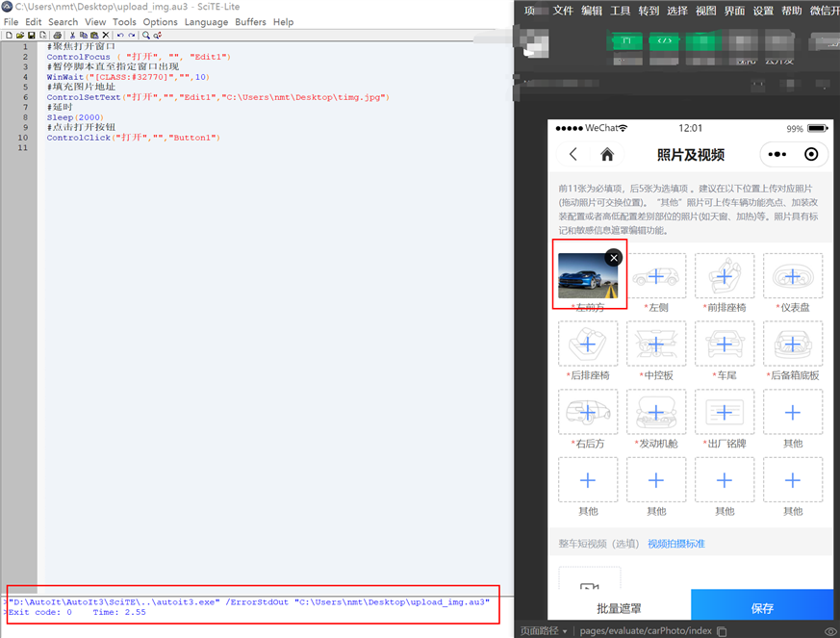The height and width of the screenshot is (638, 840).
Task: Open the View menu in SciTE
Action: pos(95,22)
